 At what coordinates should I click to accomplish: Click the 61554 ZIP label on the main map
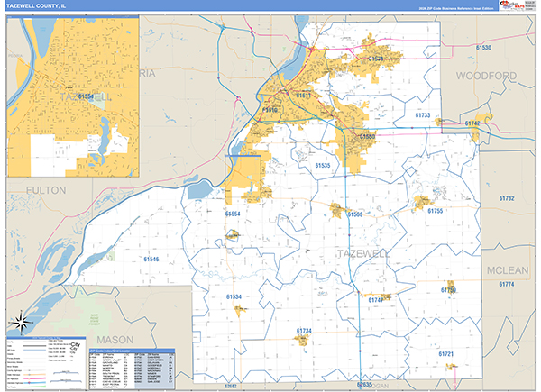(233, 214)
